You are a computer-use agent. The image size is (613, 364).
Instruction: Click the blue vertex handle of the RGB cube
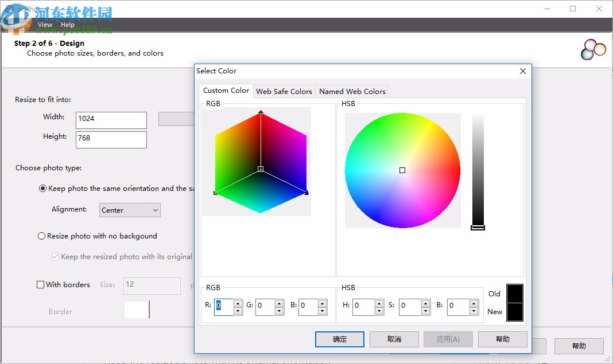coord(306,193)
